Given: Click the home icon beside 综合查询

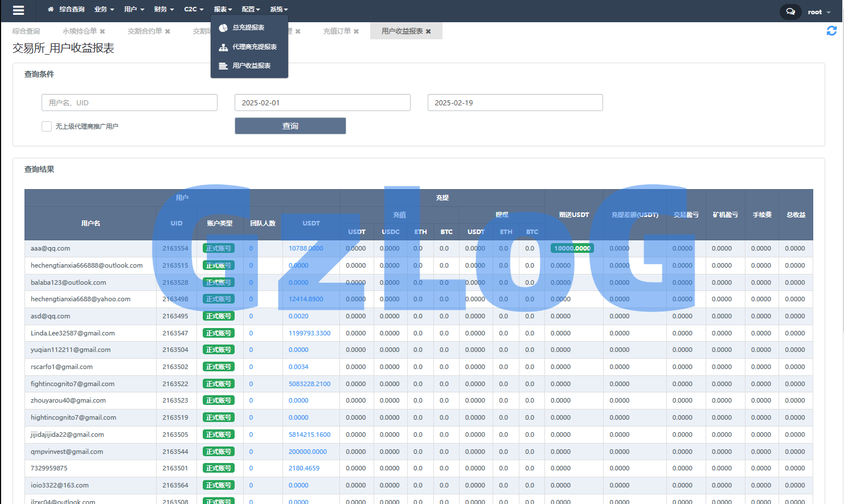Looking at the screenshot, I should coord(51,10).
